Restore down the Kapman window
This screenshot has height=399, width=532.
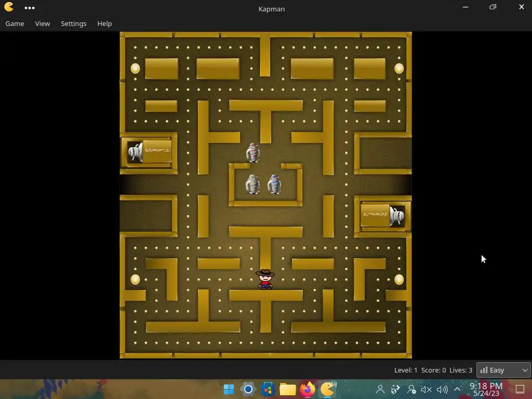click(493, 7)
